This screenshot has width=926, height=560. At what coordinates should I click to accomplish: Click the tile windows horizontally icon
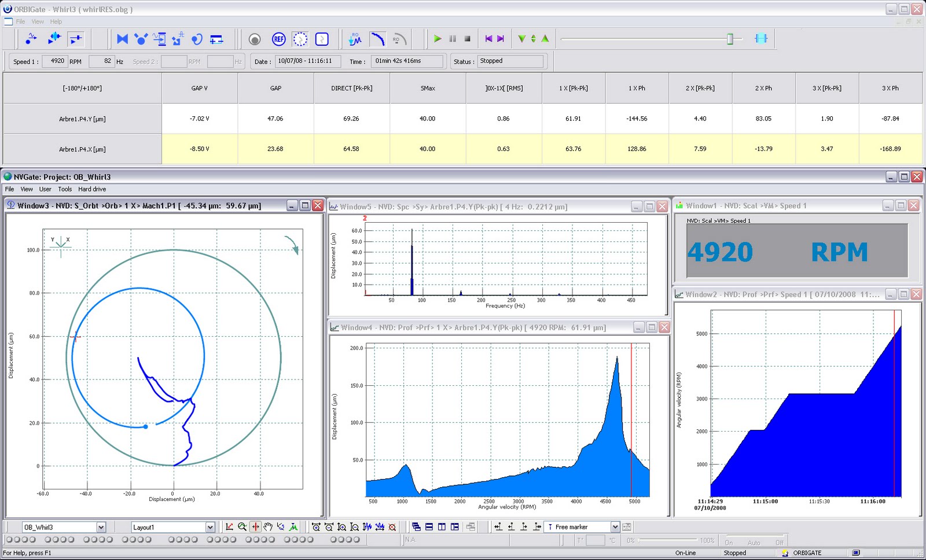click(429, 527)
